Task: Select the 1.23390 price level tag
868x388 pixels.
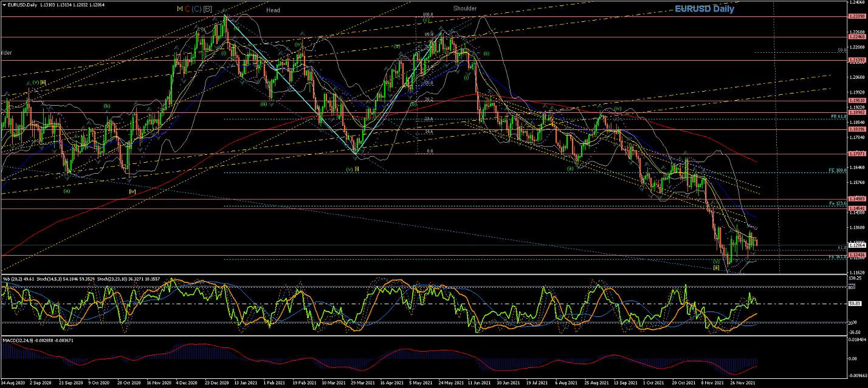Action: (856, 16)
